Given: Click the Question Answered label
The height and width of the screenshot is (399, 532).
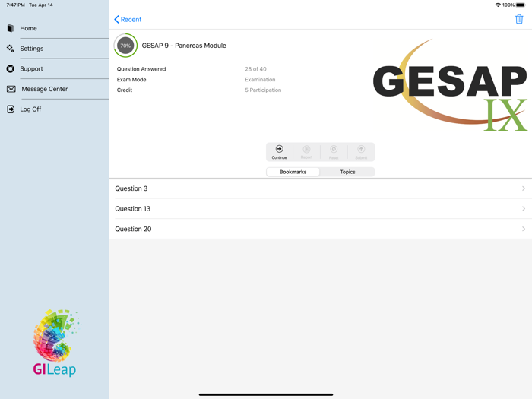Looking at the screenshot, I should coord(141,69).
